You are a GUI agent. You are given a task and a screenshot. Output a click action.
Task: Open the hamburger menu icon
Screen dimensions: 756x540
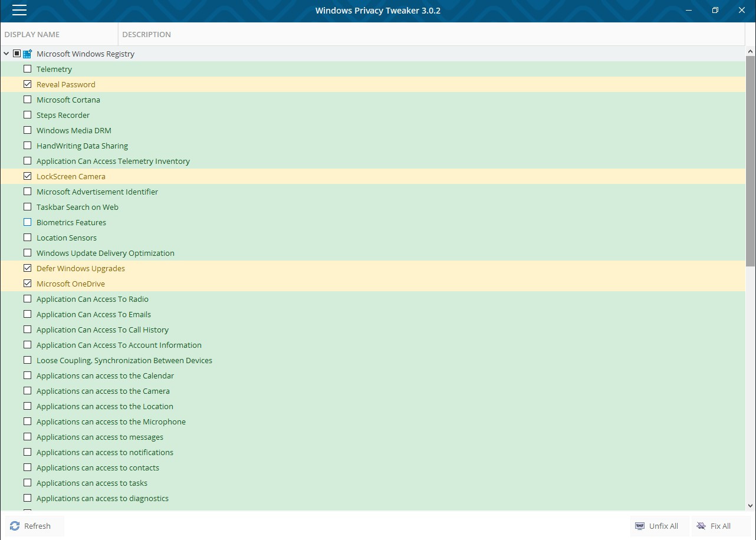pos(19,10)
